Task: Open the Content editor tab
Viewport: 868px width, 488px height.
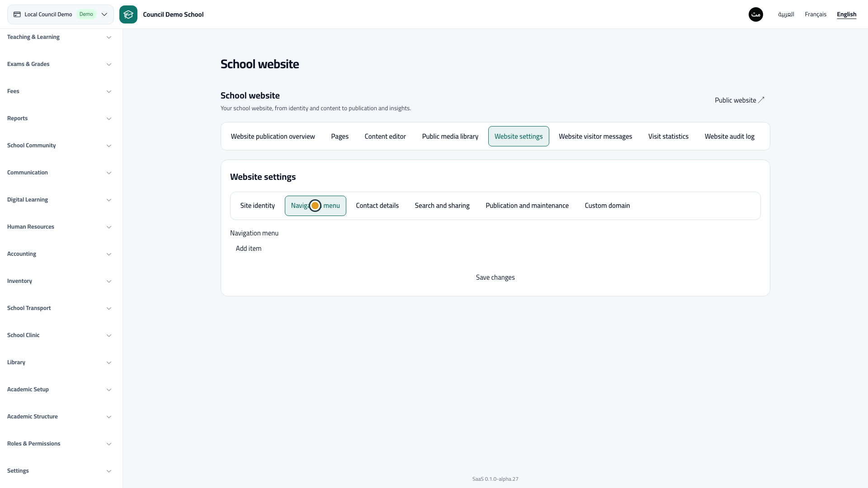Action: 385,136
